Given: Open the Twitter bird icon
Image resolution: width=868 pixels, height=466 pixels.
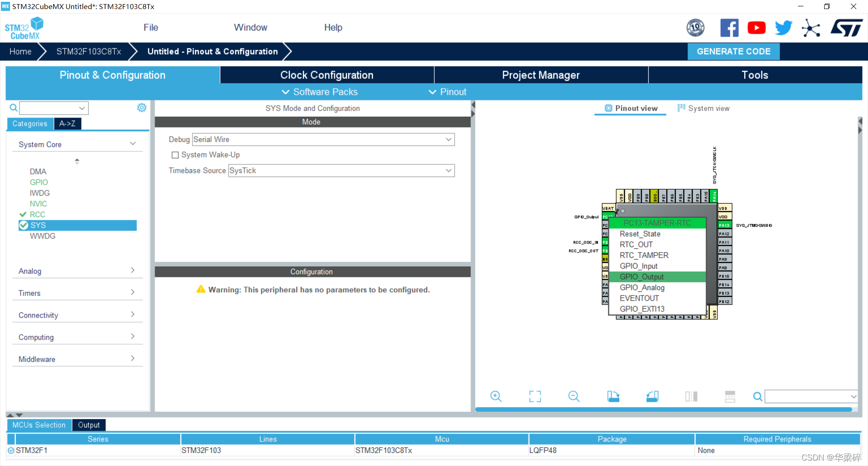Looking at the screenshot, I should point(783,28).
